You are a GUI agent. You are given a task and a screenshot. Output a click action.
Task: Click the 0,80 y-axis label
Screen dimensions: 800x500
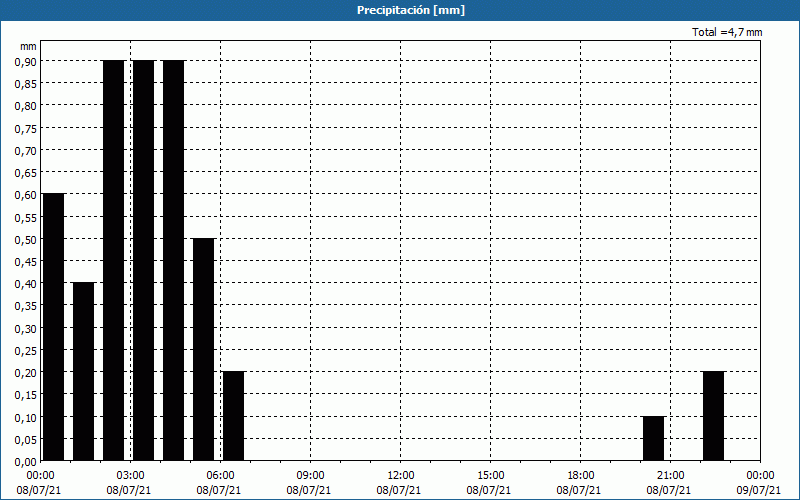pyautogui.click(x=26, y=106)
